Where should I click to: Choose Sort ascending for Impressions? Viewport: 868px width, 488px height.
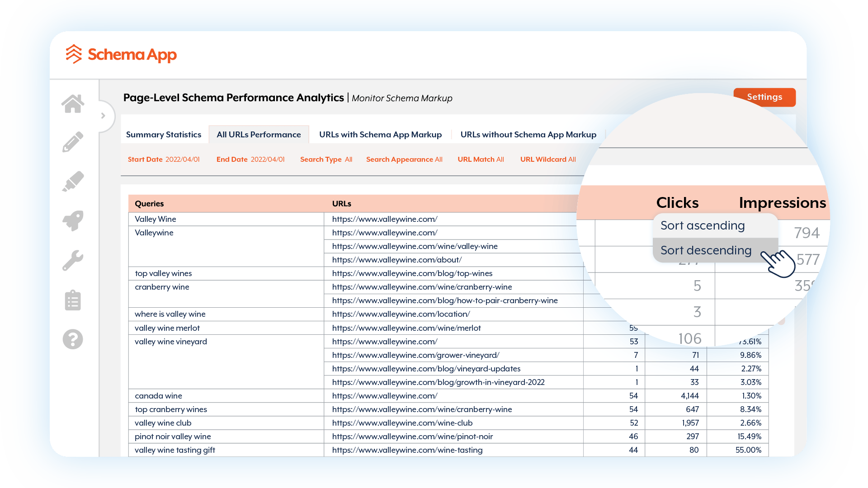tap(703, 225)
